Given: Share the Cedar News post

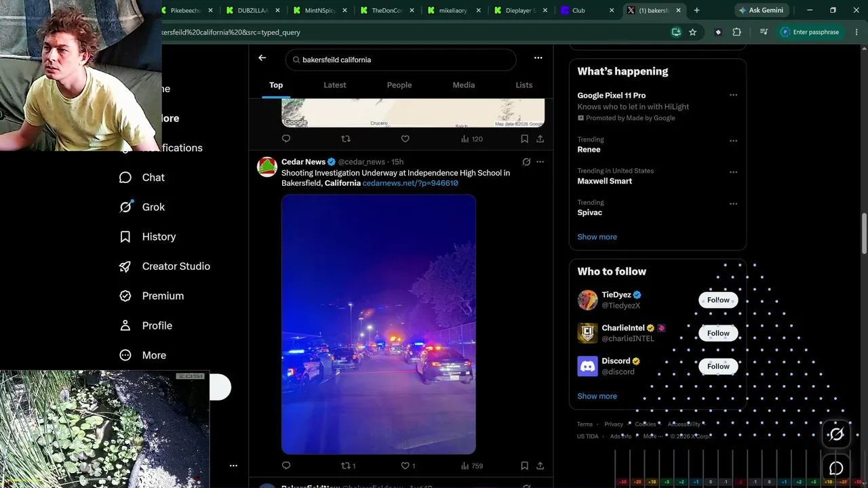Looking at the screenshot, I should [540, 466].
